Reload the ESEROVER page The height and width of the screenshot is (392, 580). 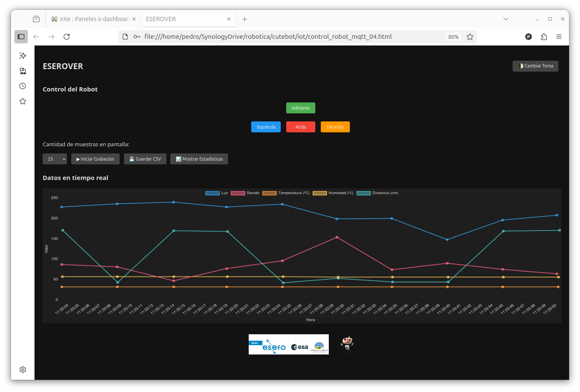click(66, 37)
